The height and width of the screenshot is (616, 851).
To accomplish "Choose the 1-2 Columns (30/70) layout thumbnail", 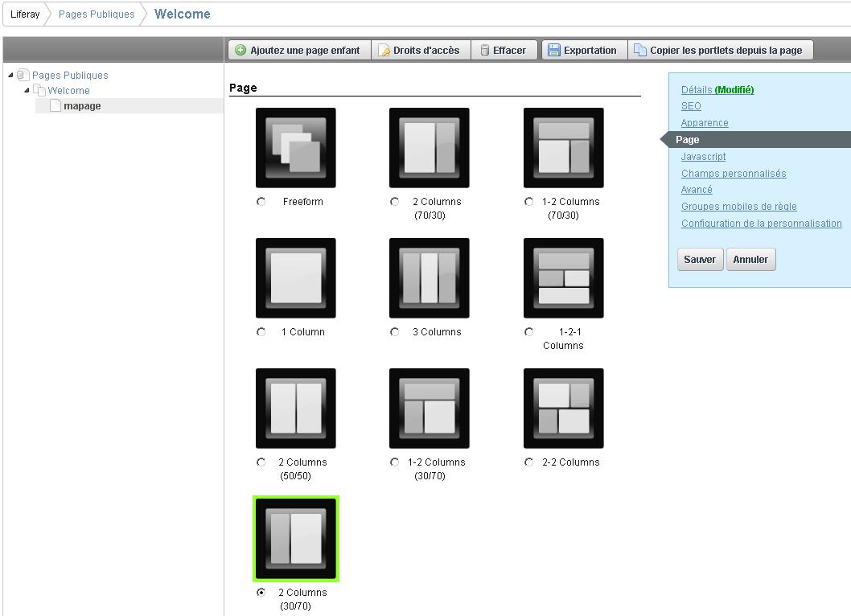I will [x=429, y=409].
